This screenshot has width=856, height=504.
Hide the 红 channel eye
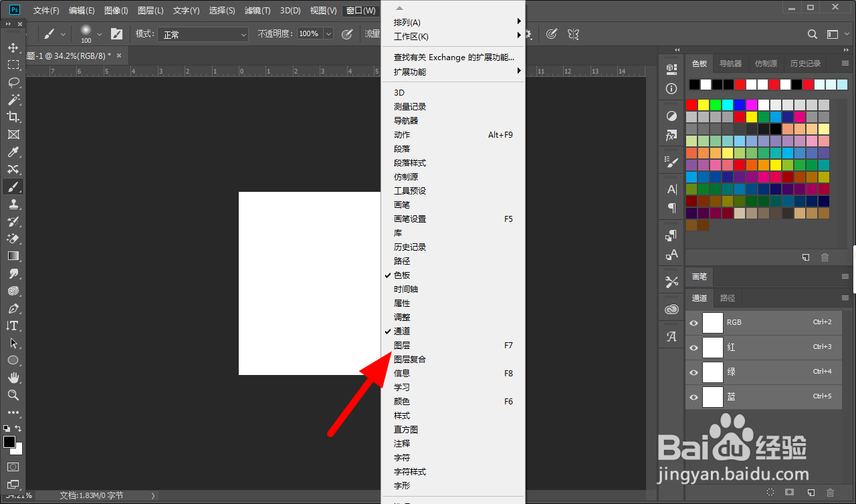[x=693, y=348]
